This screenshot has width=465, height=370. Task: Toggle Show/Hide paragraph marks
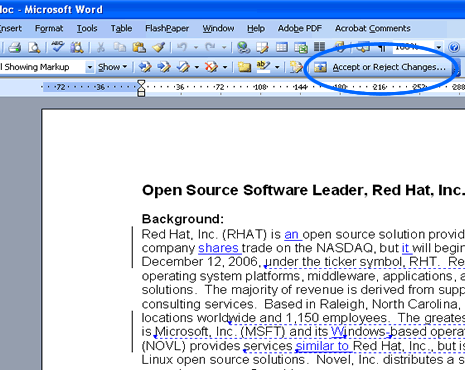pyautogui.click(x=382, y=48)
